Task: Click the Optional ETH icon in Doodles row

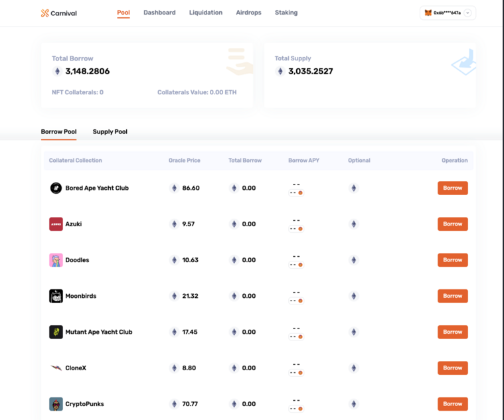Action: click(x=353, y=260)
